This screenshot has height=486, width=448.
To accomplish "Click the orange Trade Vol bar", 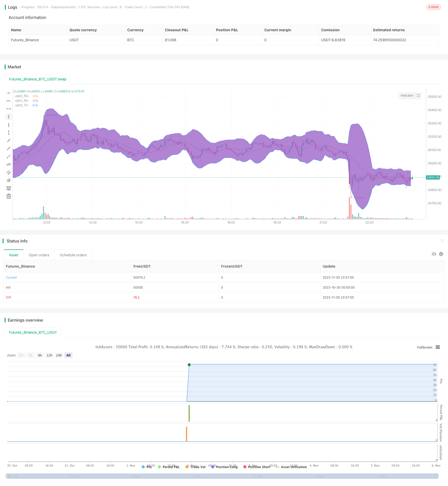I will 186,434.
